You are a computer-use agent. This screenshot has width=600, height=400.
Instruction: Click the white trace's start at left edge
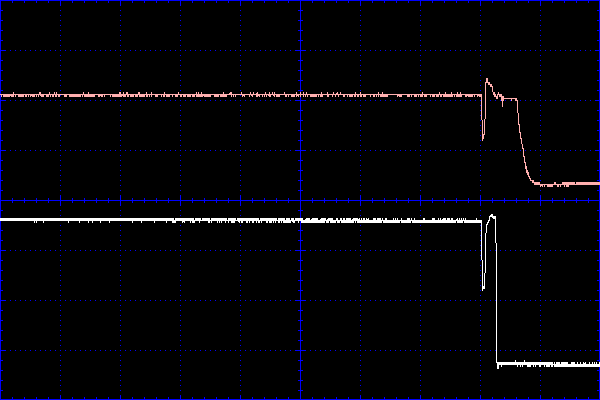click(2, 219)
